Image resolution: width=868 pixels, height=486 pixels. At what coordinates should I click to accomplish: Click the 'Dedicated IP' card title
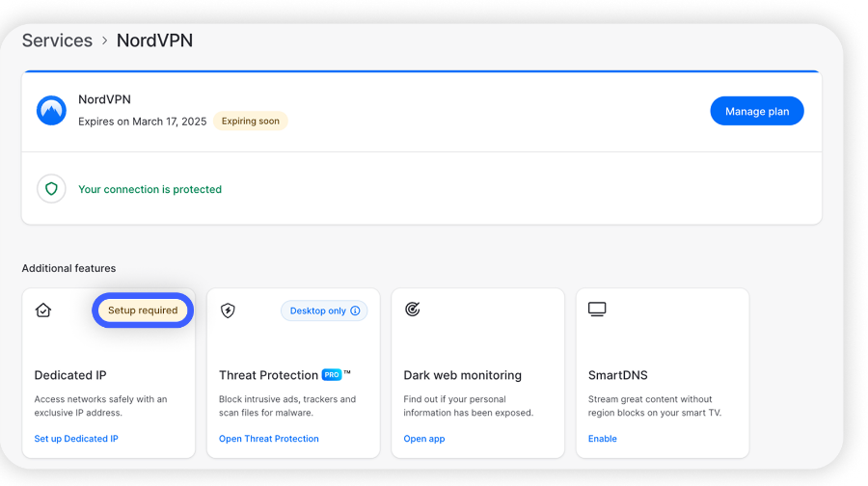pyautogui.click(x=70, y=375)
